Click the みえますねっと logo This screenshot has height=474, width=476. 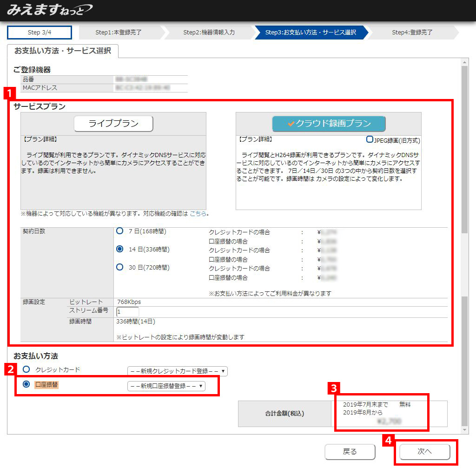click(49, 10)
